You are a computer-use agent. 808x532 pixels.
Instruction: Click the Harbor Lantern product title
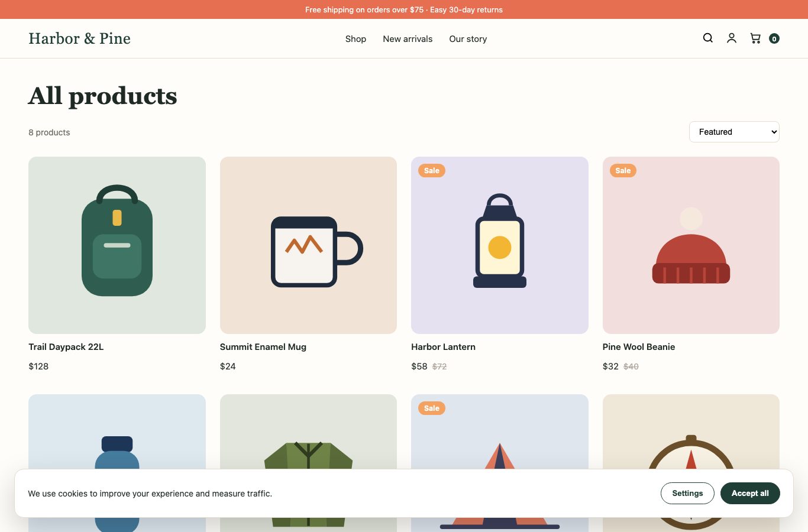443,347
